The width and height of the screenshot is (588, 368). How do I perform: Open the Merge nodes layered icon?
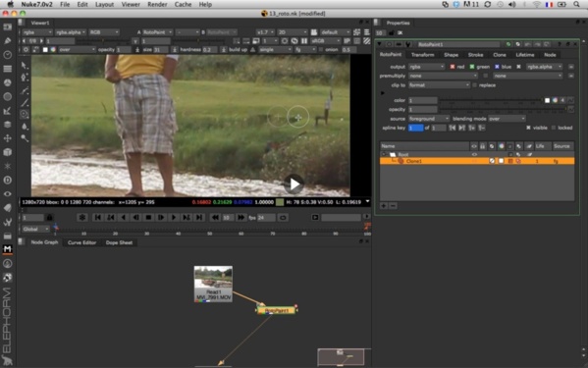(8, 125)
